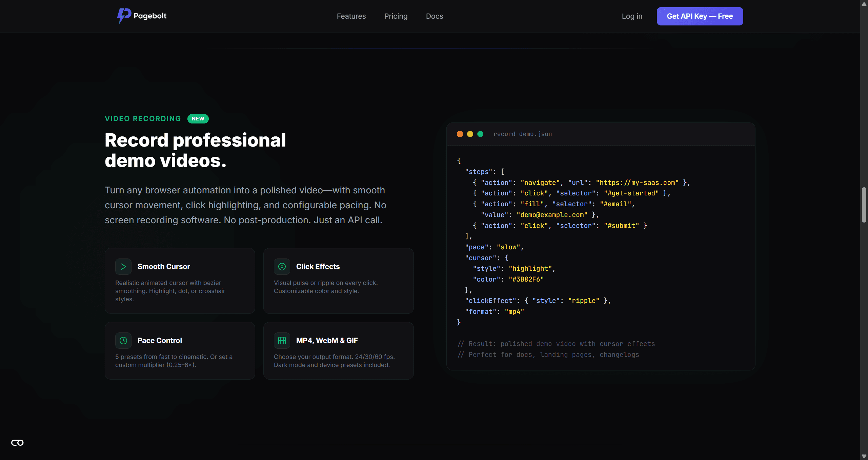
Task: Click the Pace Control clock icon
Action: click(x=123, y=340)
